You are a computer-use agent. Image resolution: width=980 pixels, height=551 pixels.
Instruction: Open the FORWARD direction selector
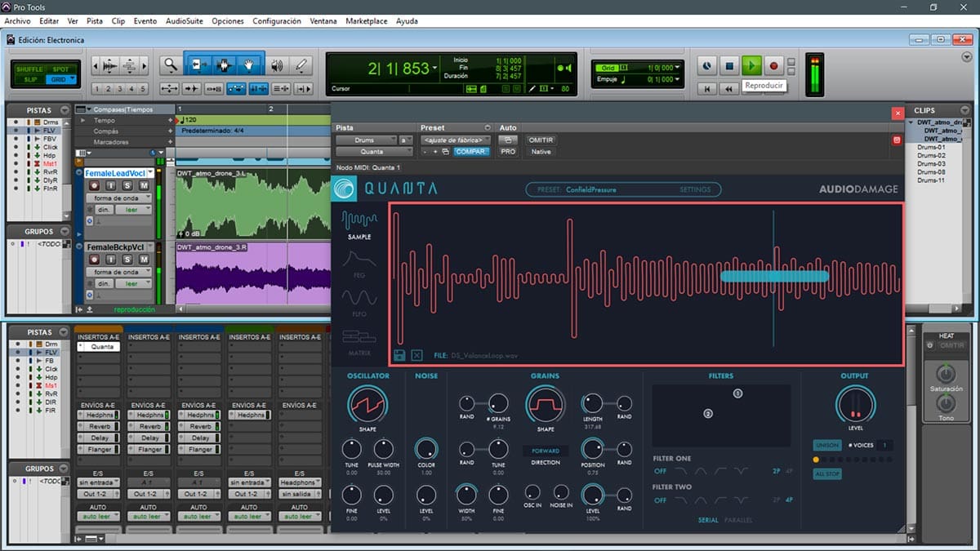click(x=546, y=451)
